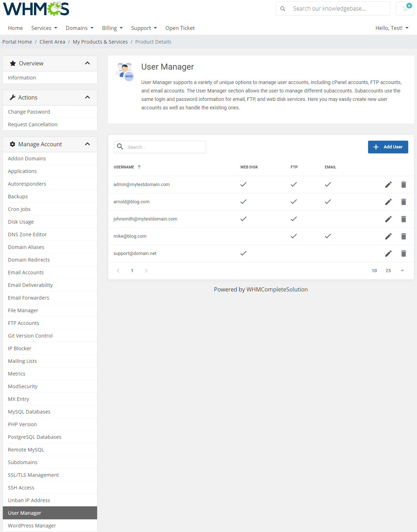
Task: Click the WHMCS logo
Action: [35, 8]
